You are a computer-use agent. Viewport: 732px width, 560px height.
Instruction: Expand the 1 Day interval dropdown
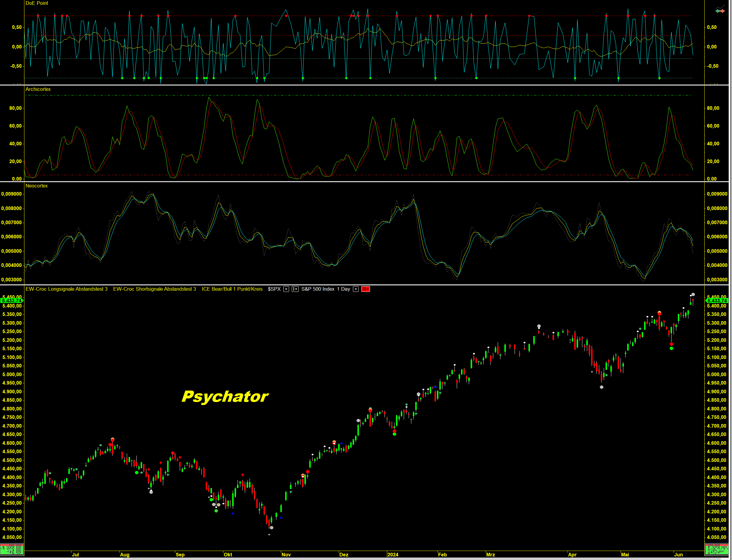(x=356, y=289)
